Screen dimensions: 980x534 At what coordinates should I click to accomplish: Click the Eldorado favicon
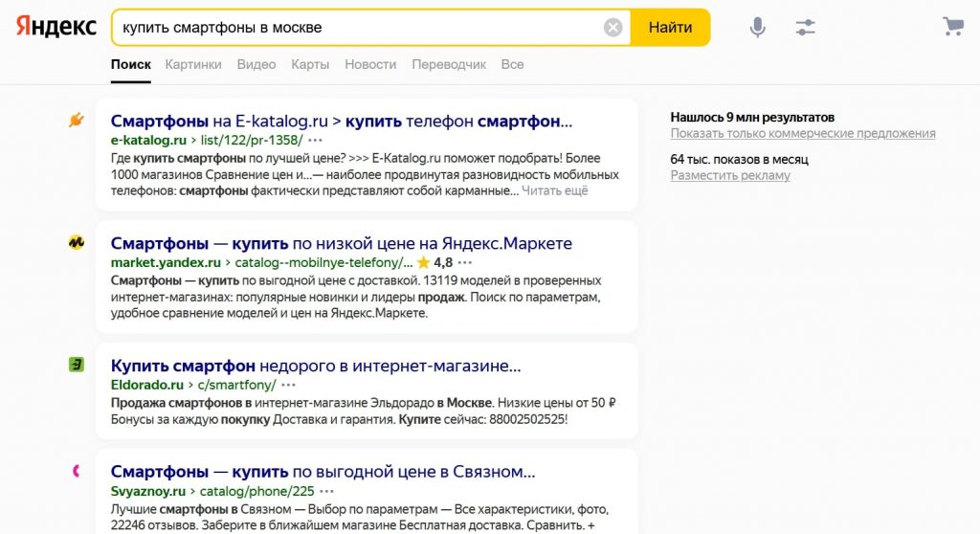77,365
